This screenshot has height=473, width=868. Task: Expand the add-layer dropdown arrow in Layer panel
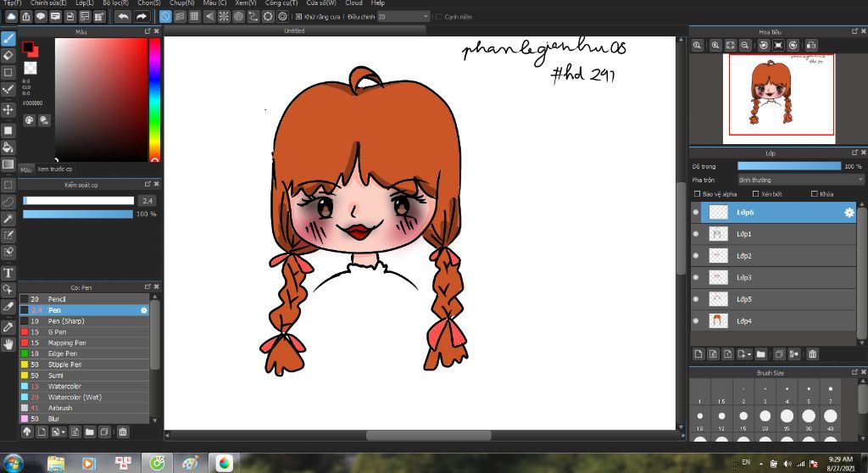click(749, 354)
